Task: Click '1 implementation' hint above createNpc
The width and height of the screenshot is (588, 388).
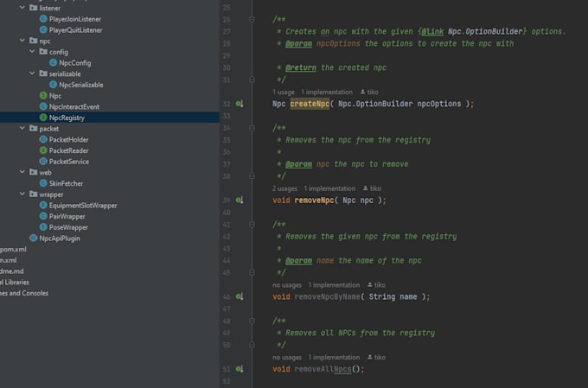Action: [x=327, y=92]
